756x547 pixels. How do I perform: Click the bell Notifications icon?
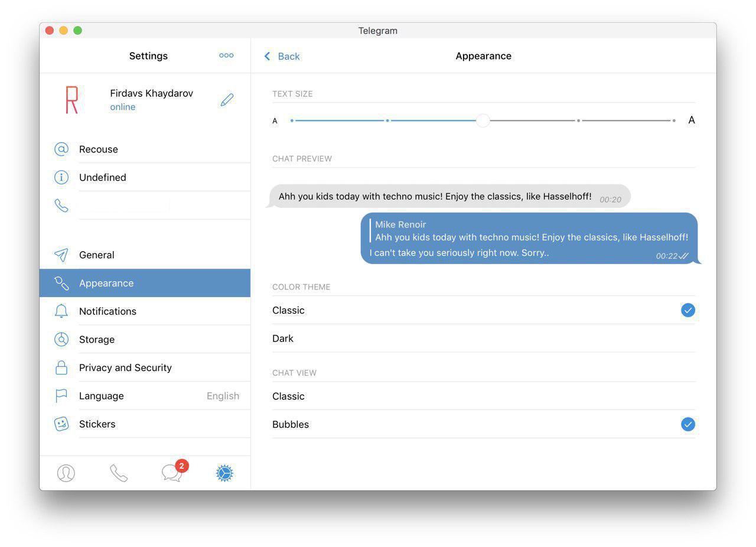pos(61,311)
